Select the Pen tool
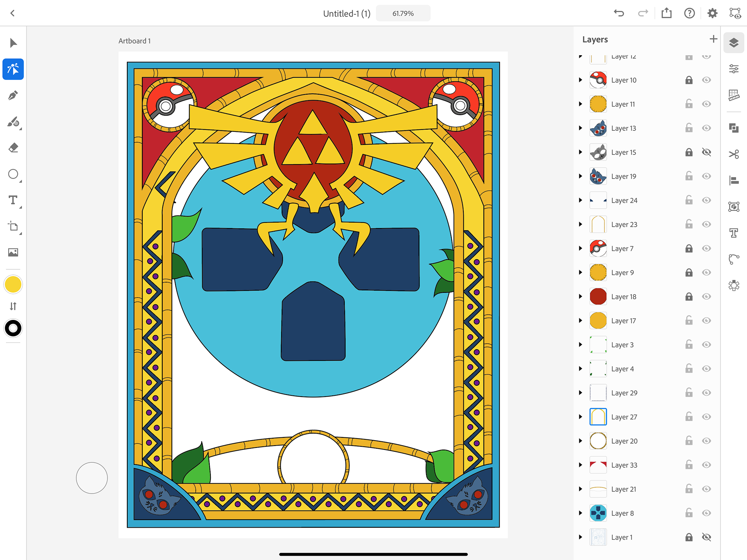Image resolution: width=747 pixels, height=560 pixels. (13, 95)
